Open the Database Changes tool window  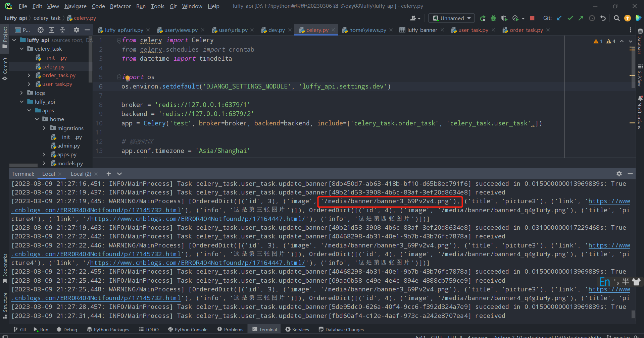341,330
